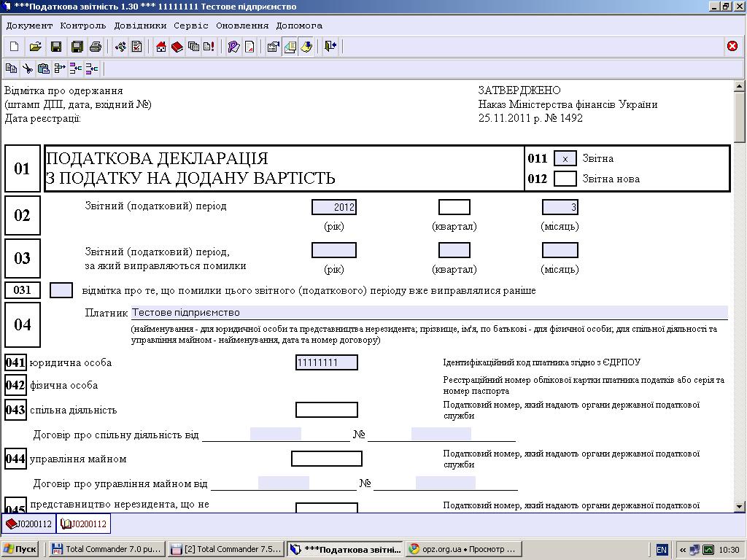Click the red circle close icon
This screenshot has height=560, width=747.
732,46
